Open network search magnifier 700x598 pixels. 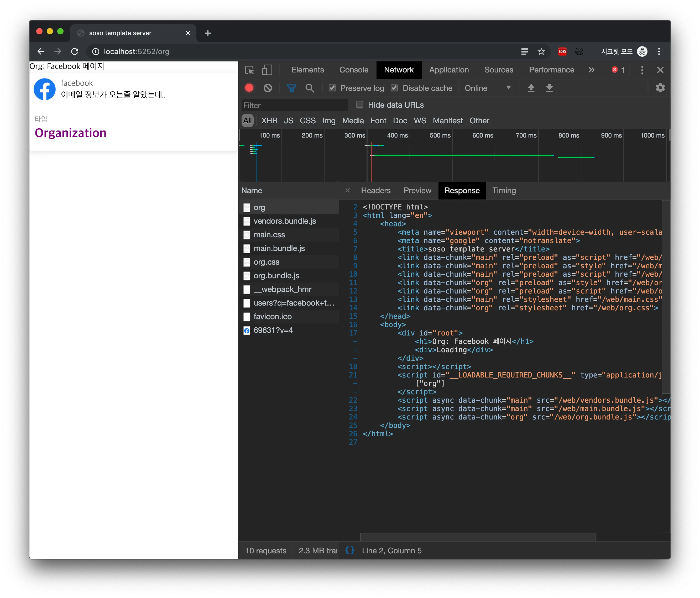pyautogui.click(x=310, y=88)
